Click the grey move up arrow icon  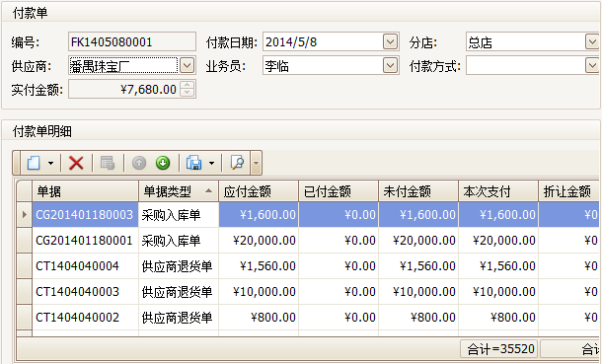139,163
